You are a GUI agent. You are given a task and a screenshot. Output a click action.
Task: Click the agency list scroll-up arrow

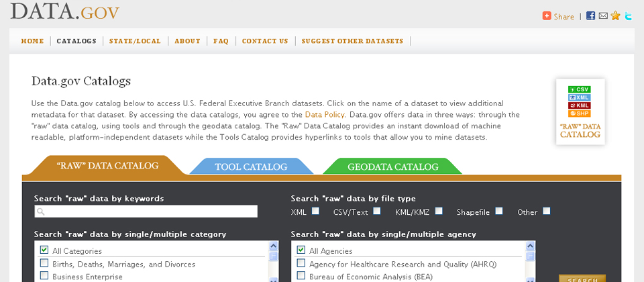[530, 246]
